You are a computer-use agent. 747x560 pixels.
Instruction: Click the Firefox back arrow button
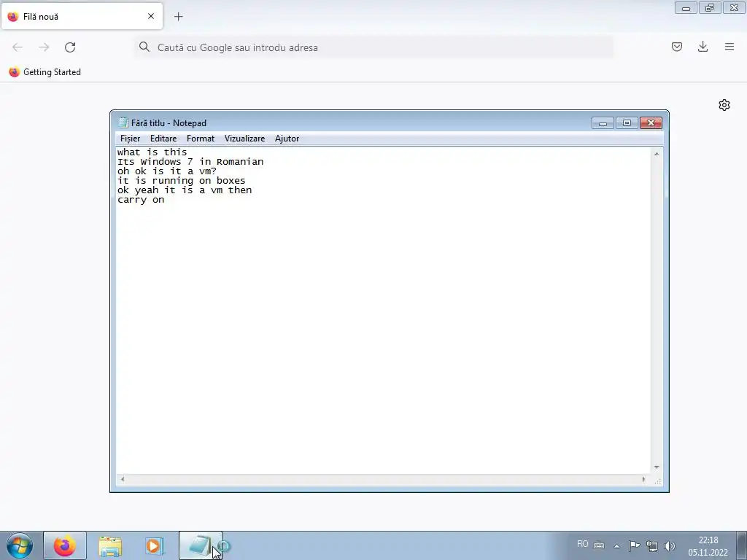click(x=18, y=47)
